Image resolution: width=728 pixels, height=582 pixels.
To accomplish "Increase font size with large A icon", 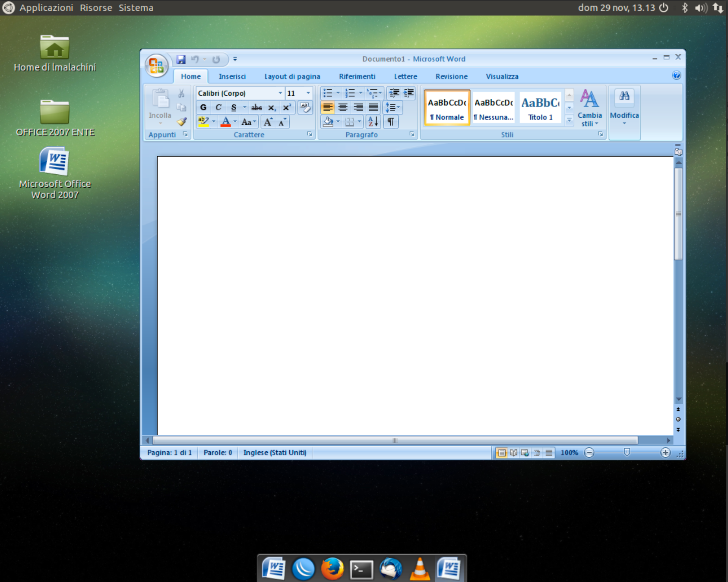I will [268, 122].
